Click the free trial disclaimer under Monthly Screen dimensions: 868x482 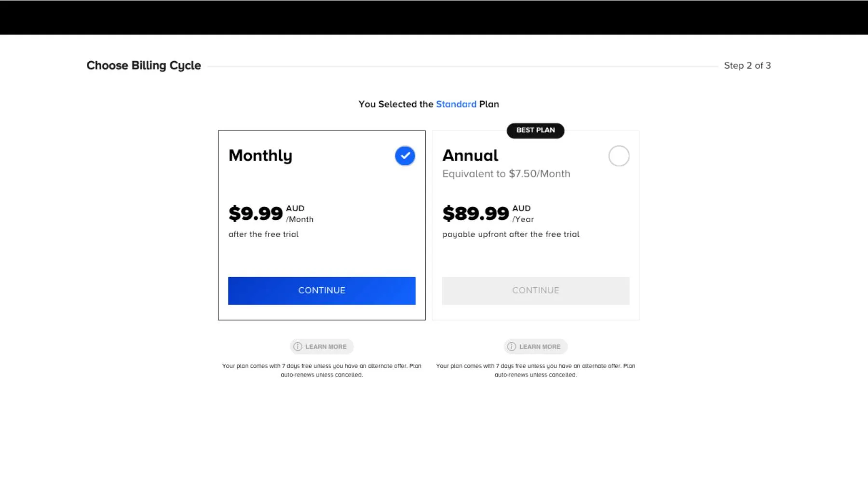point(322,370)
